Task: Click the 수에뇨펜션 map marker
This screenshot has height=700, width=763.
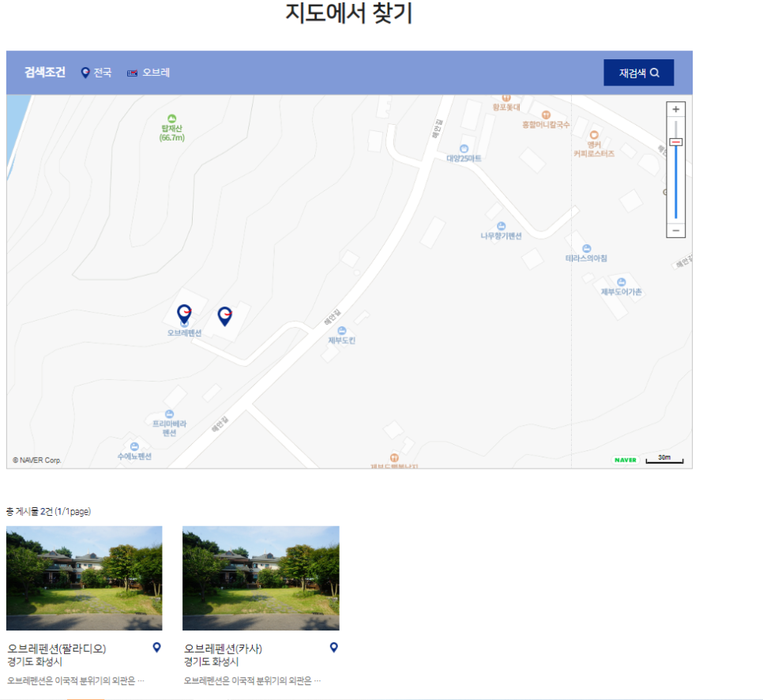Action: (x=134, y=446)
